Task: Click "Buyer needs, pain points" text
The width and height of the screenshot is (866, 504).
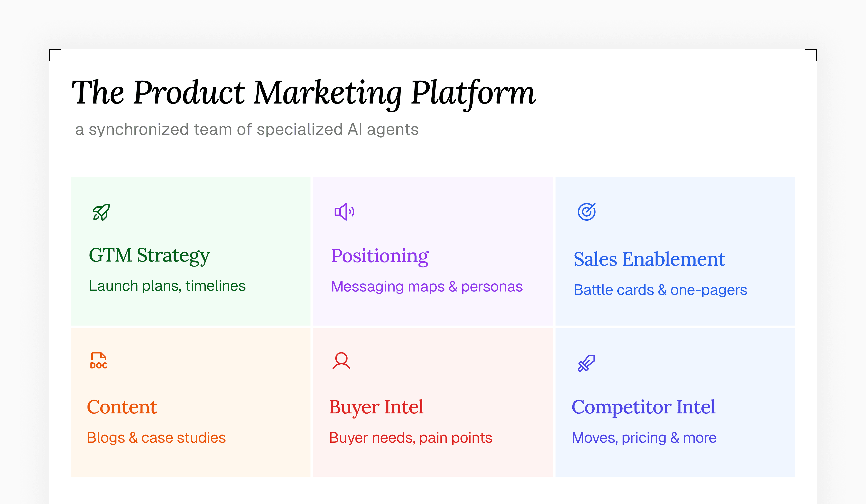Action: tap(411, 438)
